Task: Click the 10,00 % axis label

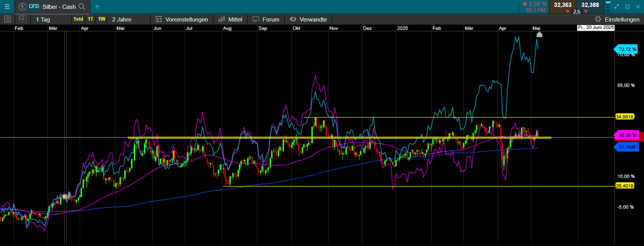Action: coord(626,176)
